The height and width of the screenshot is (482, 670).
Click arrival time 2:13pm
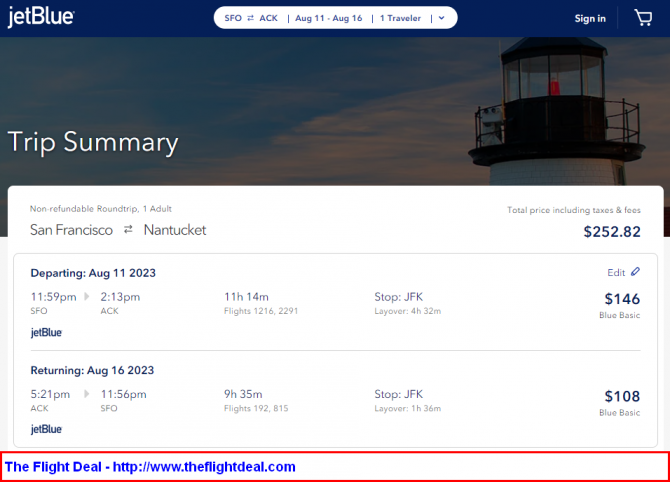tap(120, 297)
